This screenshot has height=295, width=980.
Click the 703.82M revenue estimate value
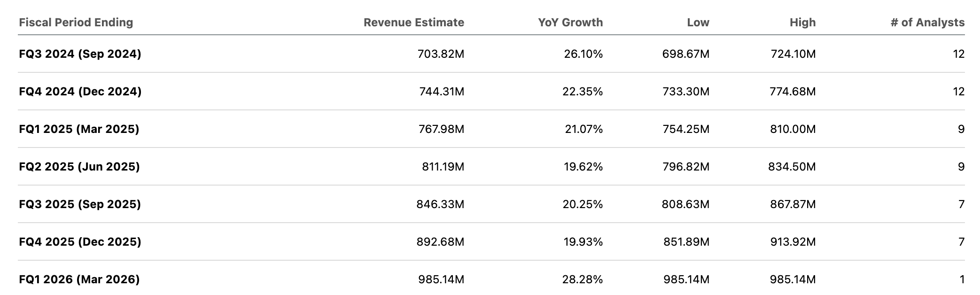(x=440, y=54)
